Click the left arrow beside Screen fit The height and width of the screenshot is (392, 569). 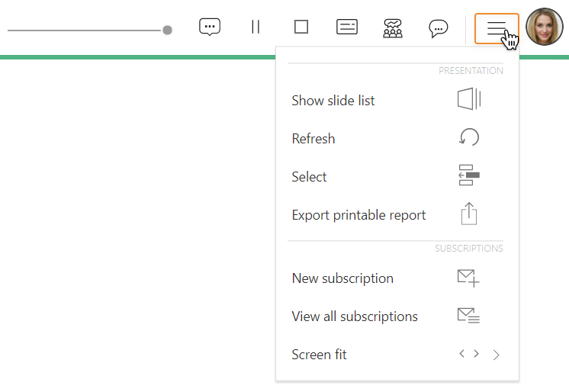461,354
